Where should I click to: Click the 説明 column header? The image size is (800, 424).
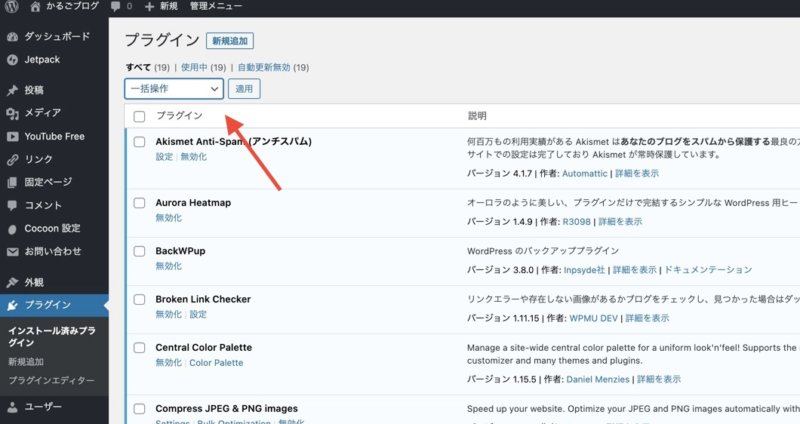click(477, 116)
